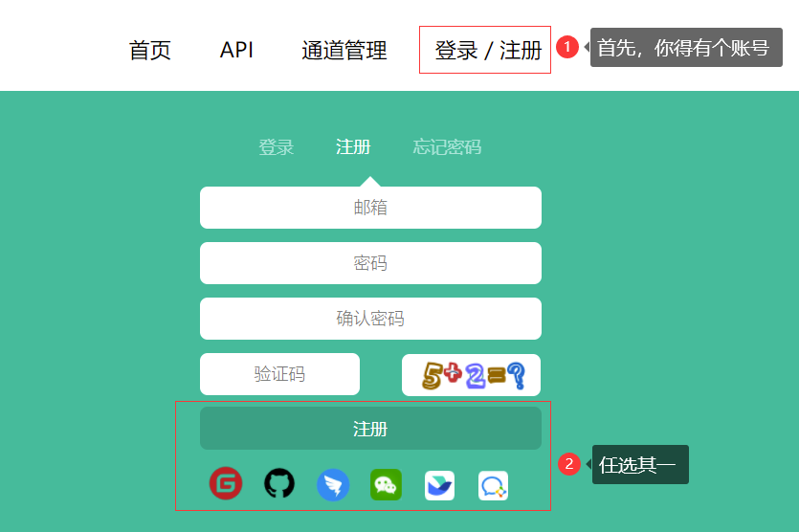Go to 通道管理 in the navigation

coord(344,51)
